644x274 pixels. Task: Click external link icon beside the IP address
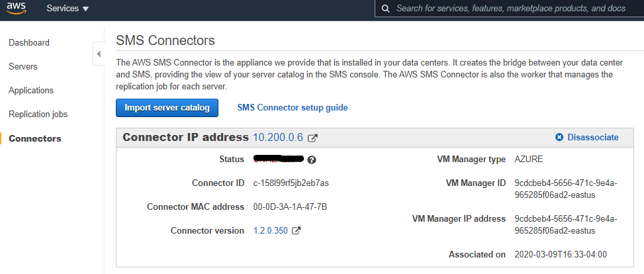coord(312,138)
